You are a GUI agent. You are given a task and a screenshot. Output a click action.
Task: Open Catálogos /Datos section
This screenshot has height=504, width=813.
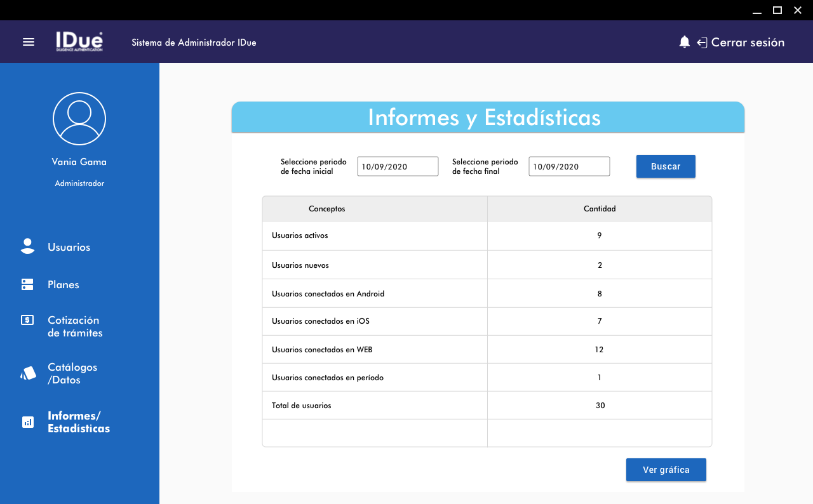point(72,373)
